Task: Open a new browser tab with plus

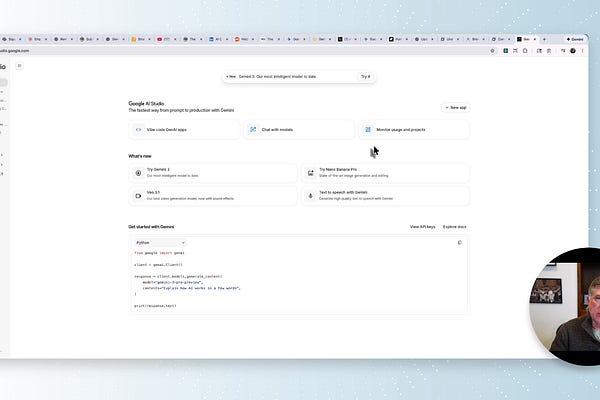Action: pyautogui.click(x=544, y=39)
